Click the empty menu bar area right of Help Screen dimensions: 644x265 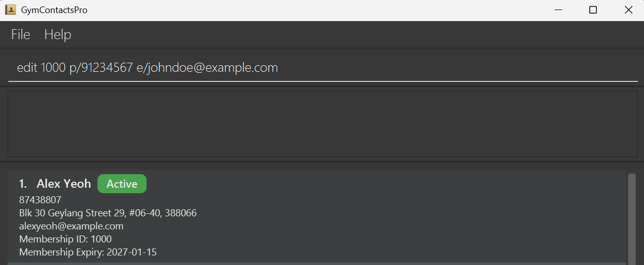(351, 34)
